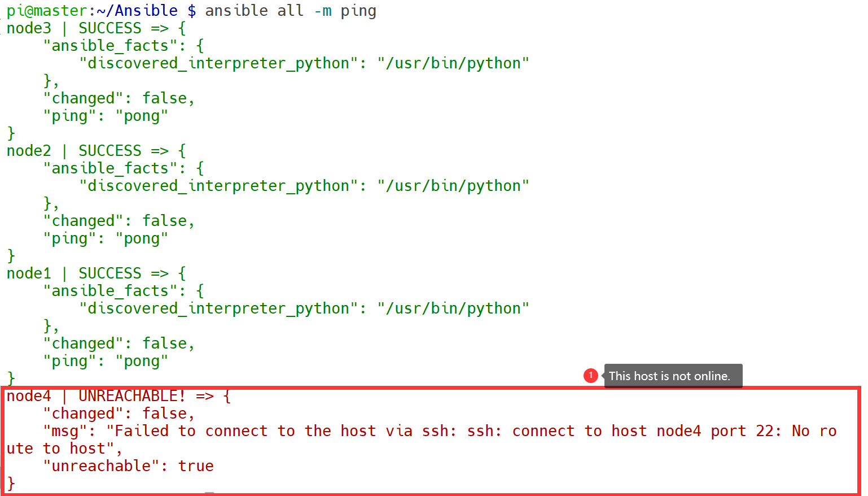Click SUCCESS status on node3 line
This screenshot has width=868, height=496.
coord(110,28)
